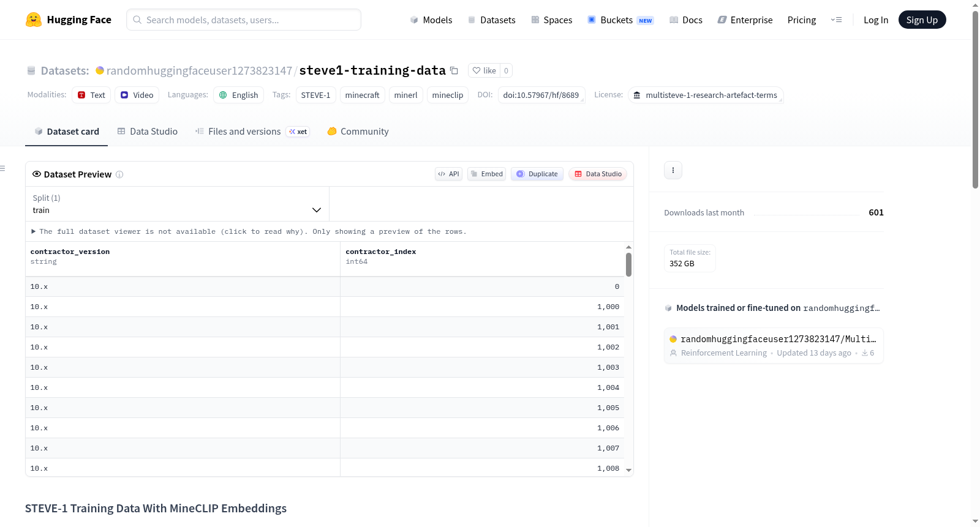
Task: Click the magnifier icon in the search box
Action: point(137,20)
